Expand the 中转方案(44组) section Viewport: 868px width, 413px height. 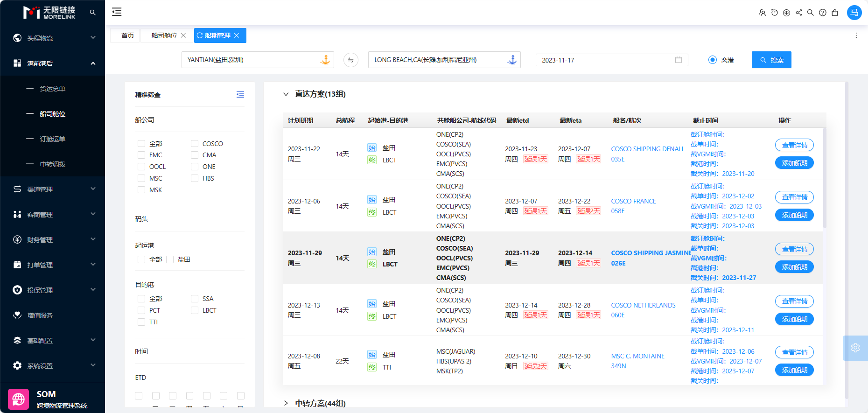(x=286, y=403)
